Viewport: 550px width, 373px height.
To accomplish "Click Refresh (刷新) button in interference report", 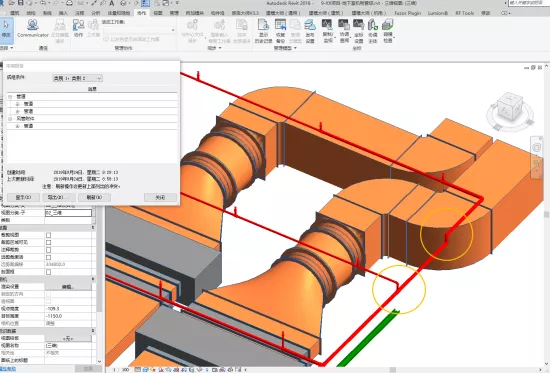I will 94,197.
